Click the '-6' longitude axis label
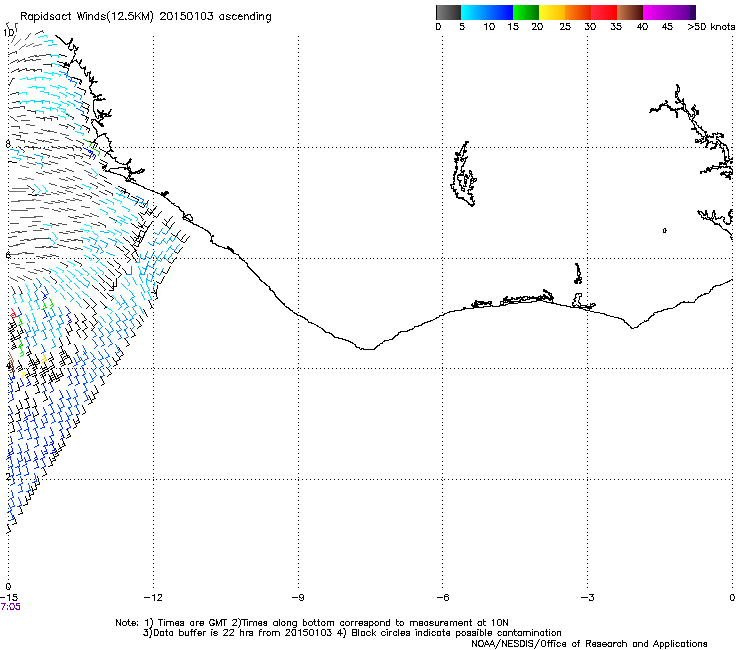740x650 pixels. [442, 598]
